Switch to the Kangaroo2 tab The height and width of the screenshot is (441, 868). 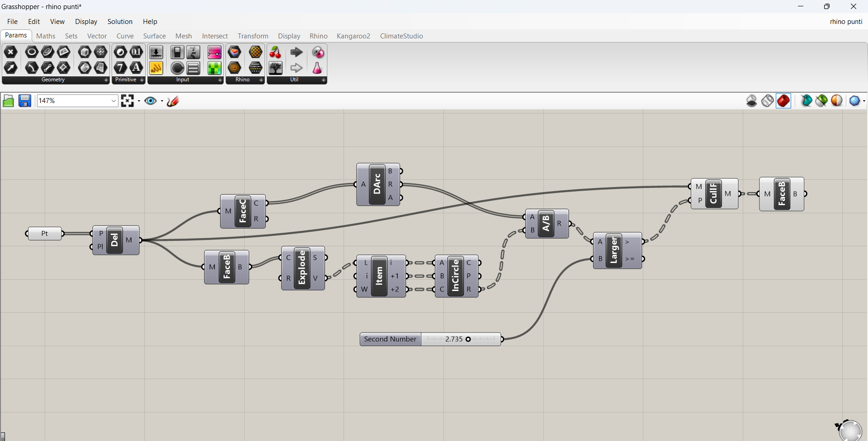354,36
